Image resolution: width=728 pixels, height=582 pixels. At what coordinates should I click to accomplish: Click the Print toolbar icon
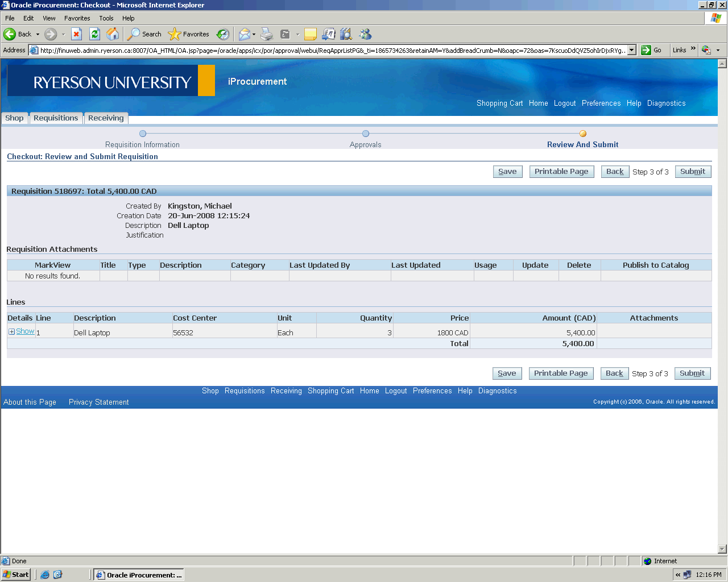[267, 34]
